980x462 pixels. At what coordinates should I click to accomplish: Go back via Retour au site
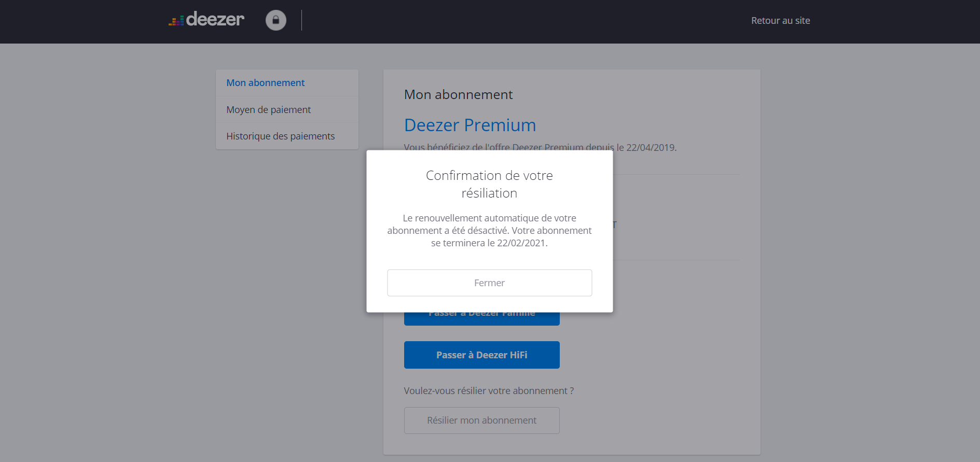[x=780, y=21]
